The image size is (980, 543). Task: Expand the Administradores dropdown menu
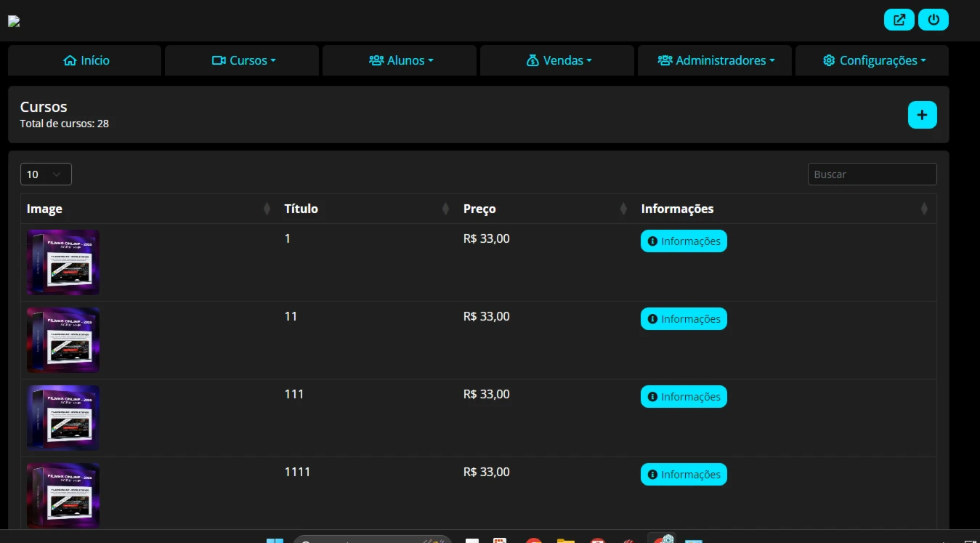[x=715, y=60]
